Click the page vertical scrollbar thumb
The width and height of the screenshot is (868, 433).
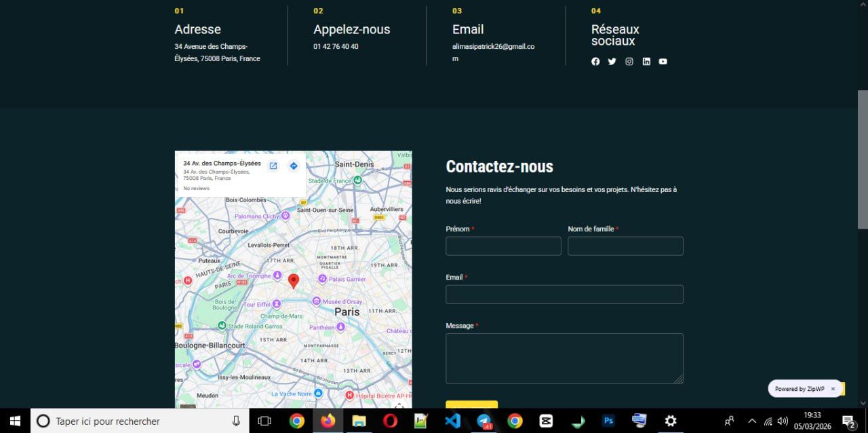[x=863, y=159]
